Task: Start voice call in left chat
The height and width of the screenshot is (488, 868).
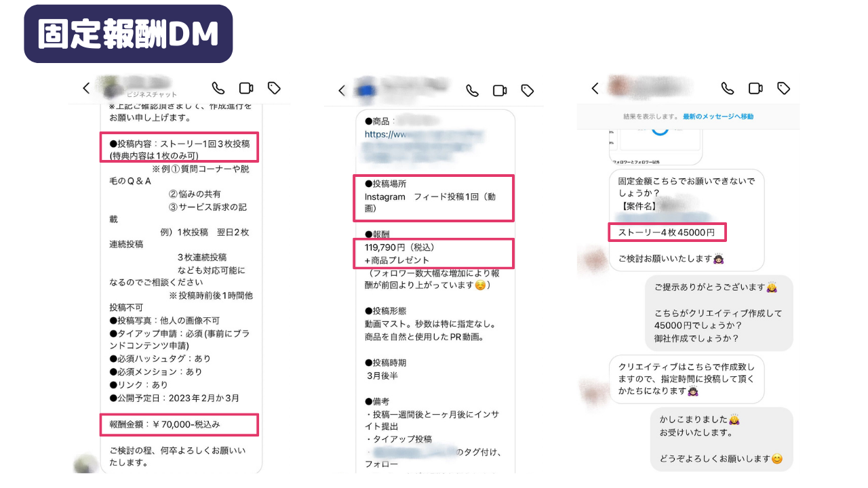Action: 218,88
